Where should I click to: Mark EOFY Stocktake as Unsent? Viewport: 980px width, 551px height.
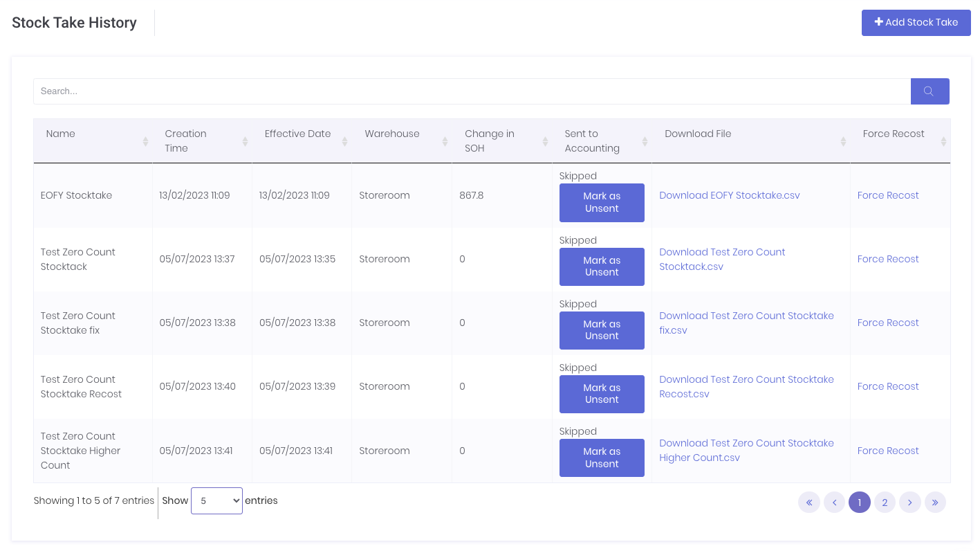pos(602,203)
